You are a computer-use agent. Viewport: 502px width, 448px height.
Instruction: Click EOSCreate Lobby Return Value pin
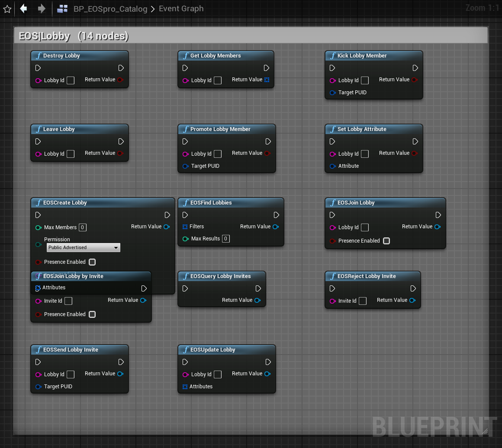tap(167, 227)
